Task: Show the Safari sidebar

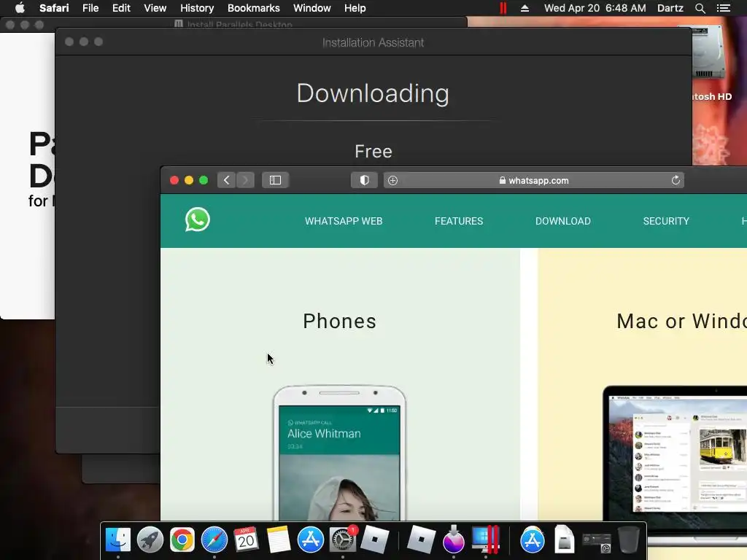Action: [x=275, y=181]
